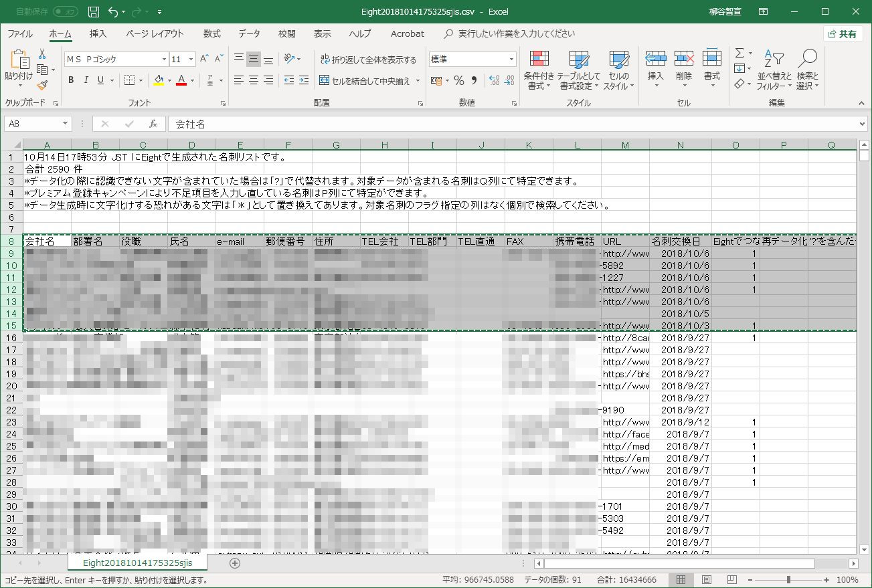
Task: Undo the last action
Action: [x=112, y=12]
